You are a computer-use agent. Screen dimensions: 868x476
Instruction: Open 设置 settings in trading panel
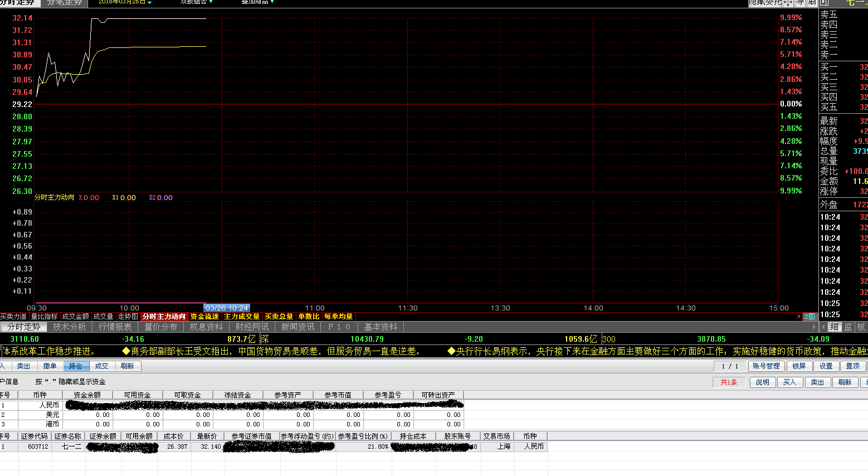click(x=826, y=366)
